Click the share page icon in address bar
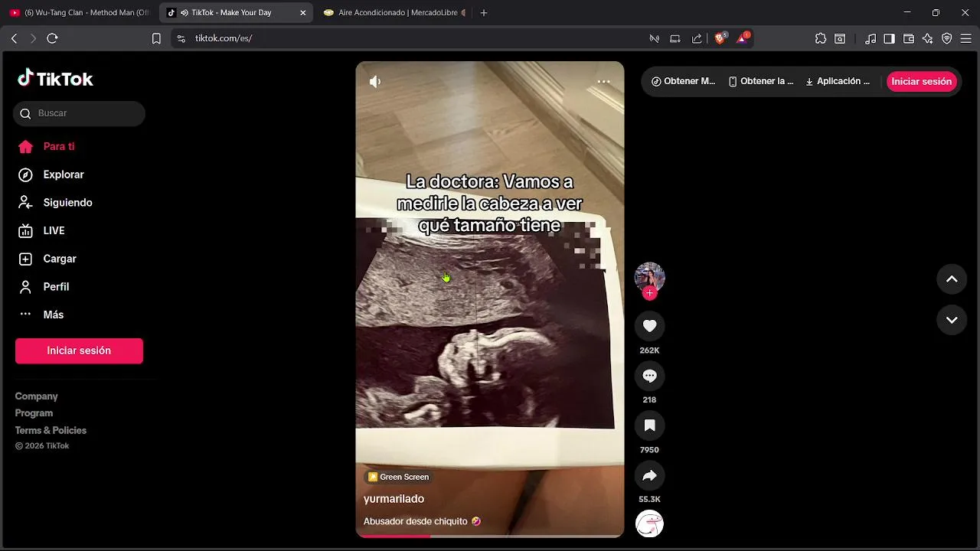 coord(697,38)
